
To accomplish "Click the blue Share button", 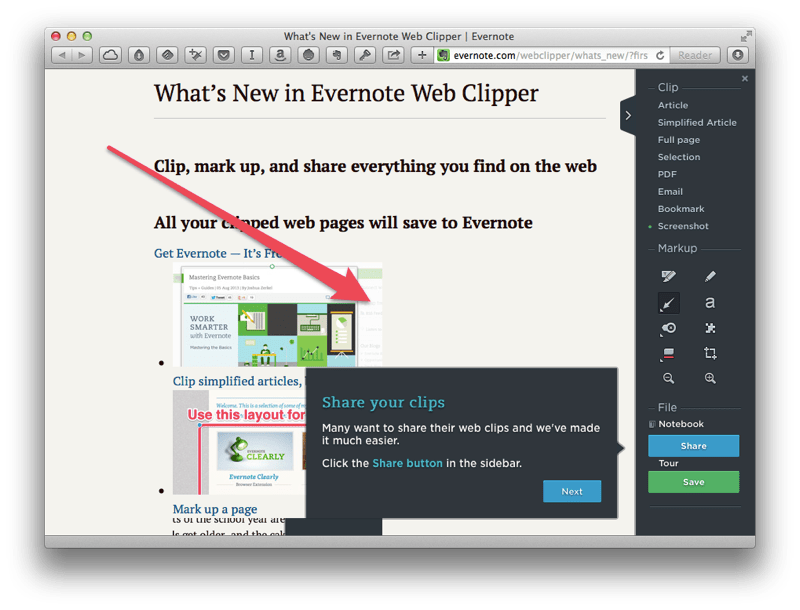I will click(x=693, y=446).
